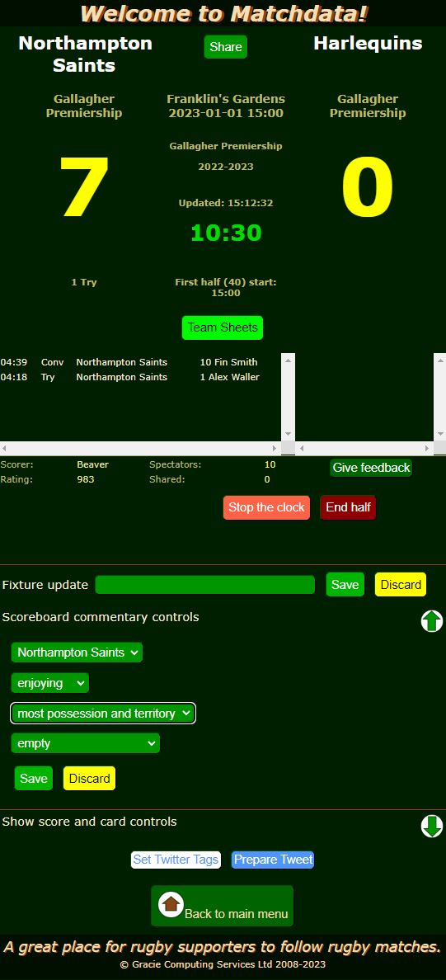The image size is (446, 980).
Task: Click the season text 2022-2023
Action: pos(226,167)
